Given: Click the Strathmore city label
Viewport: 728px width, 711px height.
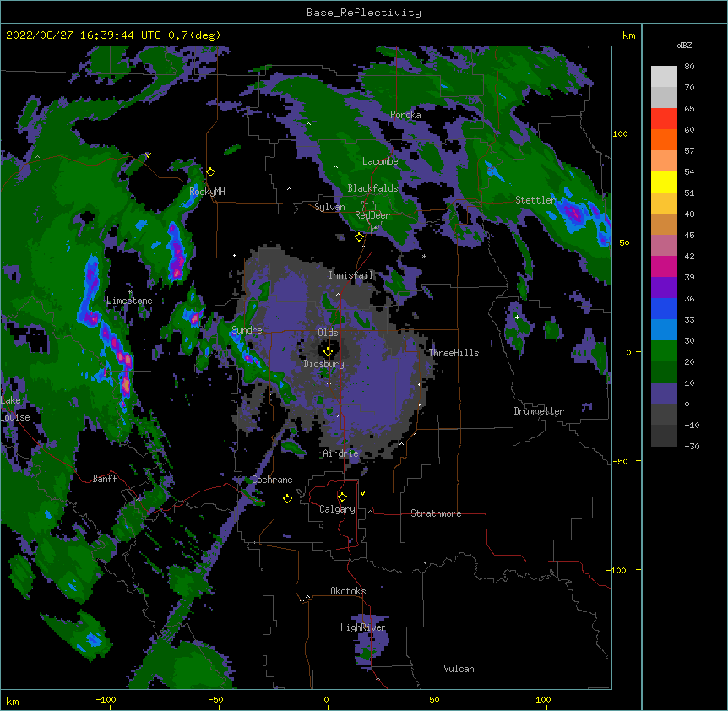Looking at the screenshot, I should point(436,513).
